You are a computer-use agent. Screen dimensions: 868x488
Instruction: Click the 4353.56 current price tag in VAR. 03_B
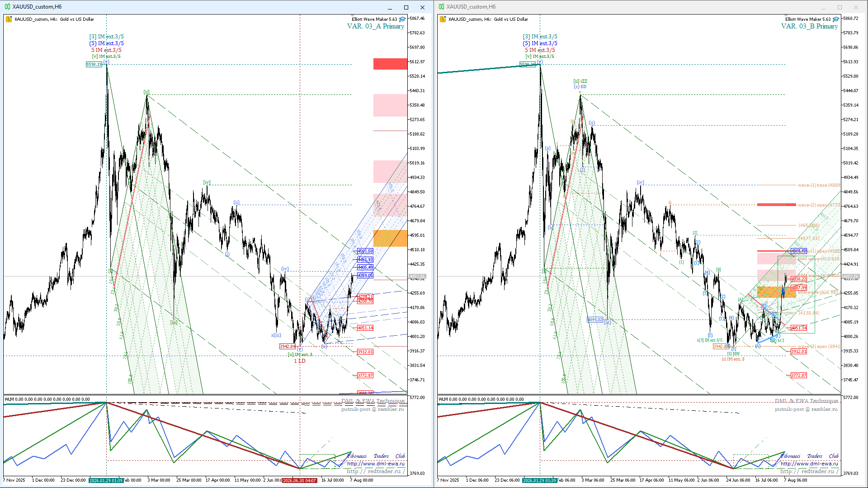[x=851, y=277]
